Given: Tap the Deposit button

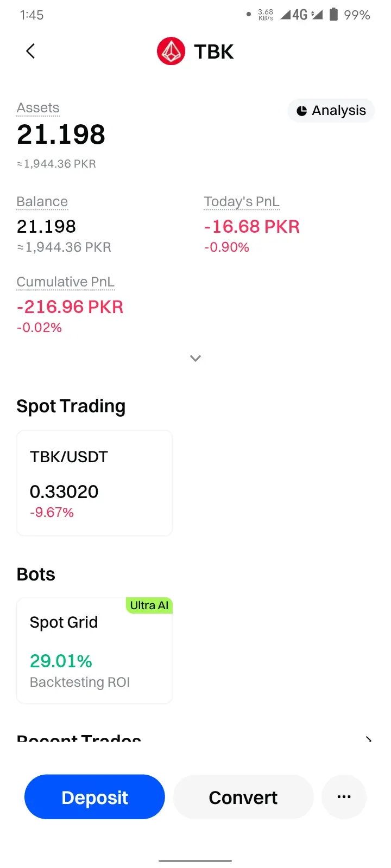Looking at the screenshot, I should click(94, 797).
